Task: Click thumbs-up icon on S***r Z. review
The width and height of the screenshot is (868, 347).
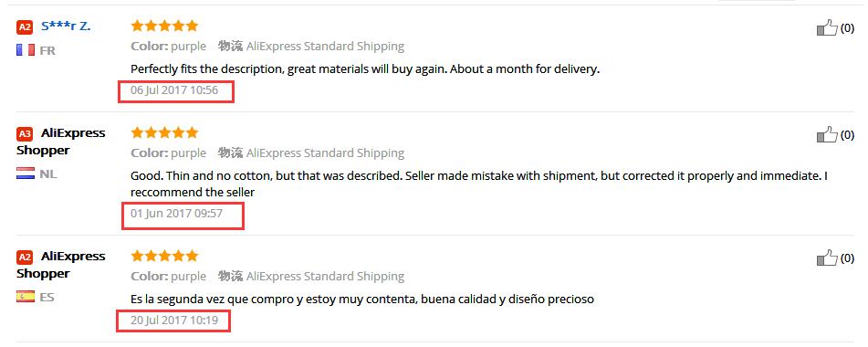Action: pos(827,27)
